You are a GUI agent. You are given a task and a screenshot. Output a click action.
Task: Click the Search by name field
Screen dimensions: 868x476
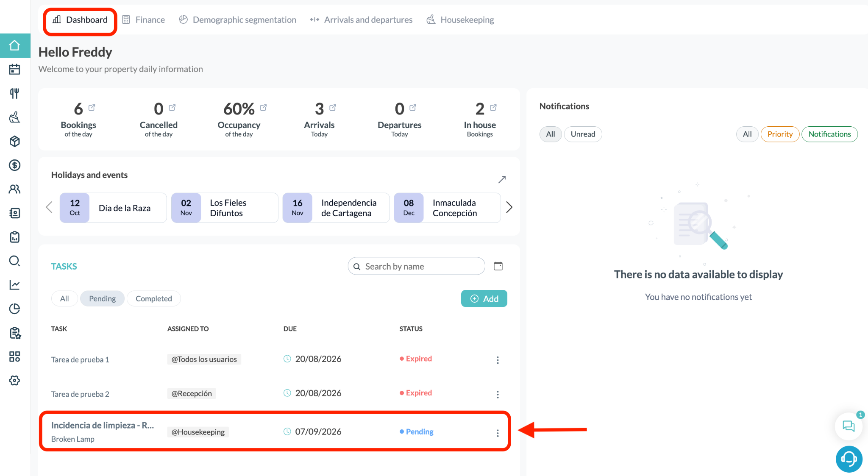[x=417, y=266]
